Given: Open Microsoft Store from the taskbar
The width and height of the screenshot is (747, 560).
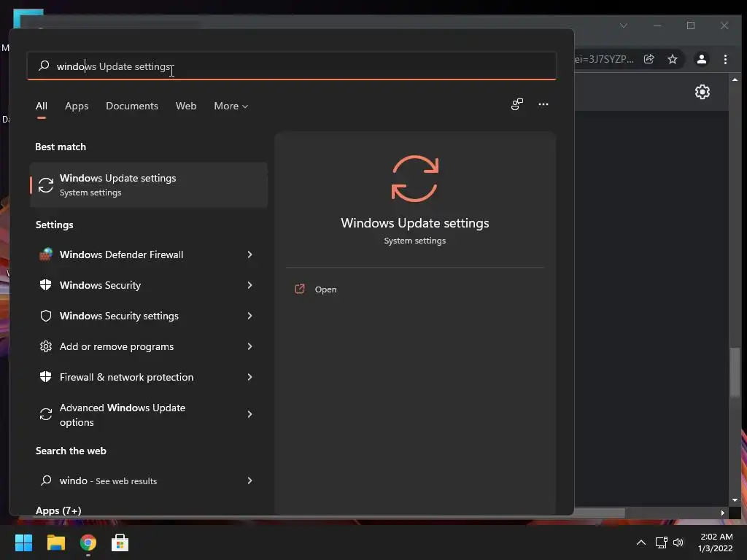Looking at the screenshot, I should click(x=120, y=542).
